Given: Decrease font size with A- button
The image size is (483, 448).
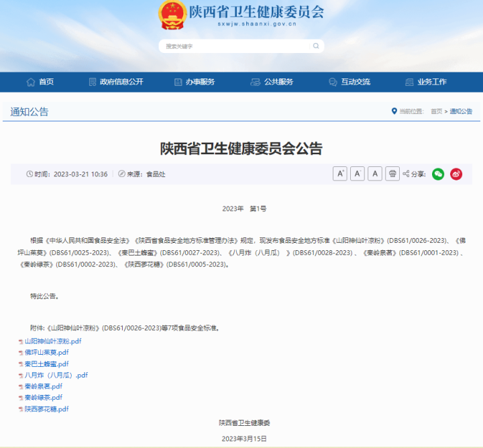Looking at the screenshot, I should tap(358, 174).
